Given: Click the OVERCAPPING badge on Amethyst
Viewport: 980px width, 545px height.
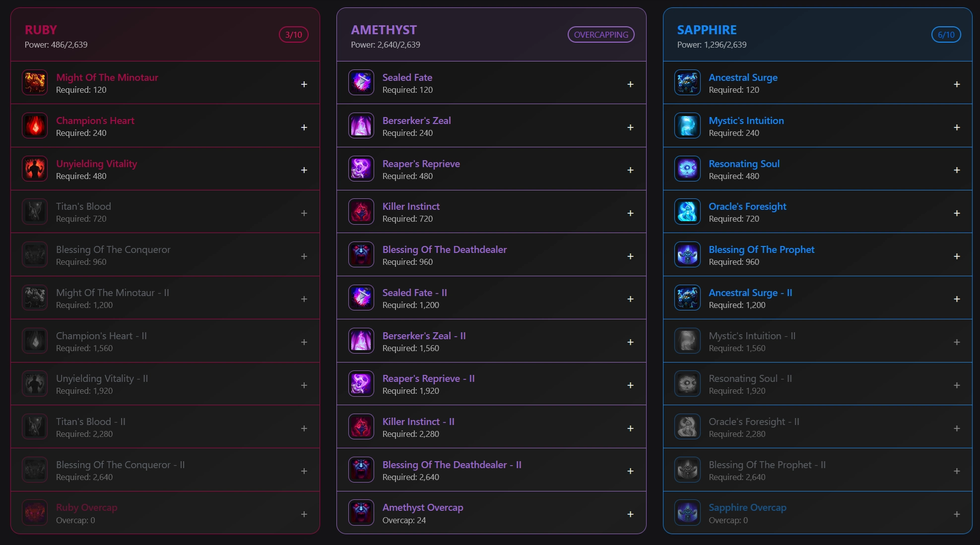Looking at the screenshot, I should (601, 35).
